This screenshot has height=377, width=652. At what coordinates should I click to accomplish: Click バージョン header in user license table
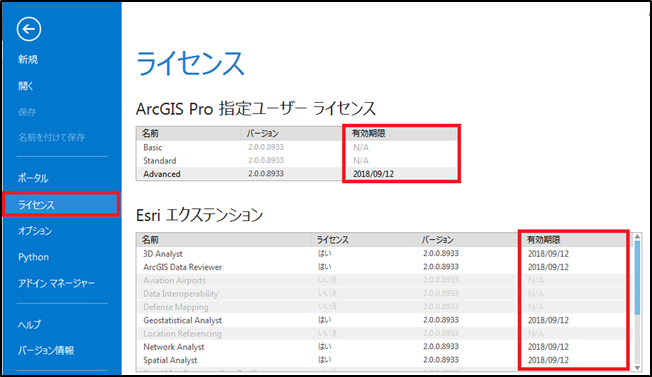click(x=292, y=133)
